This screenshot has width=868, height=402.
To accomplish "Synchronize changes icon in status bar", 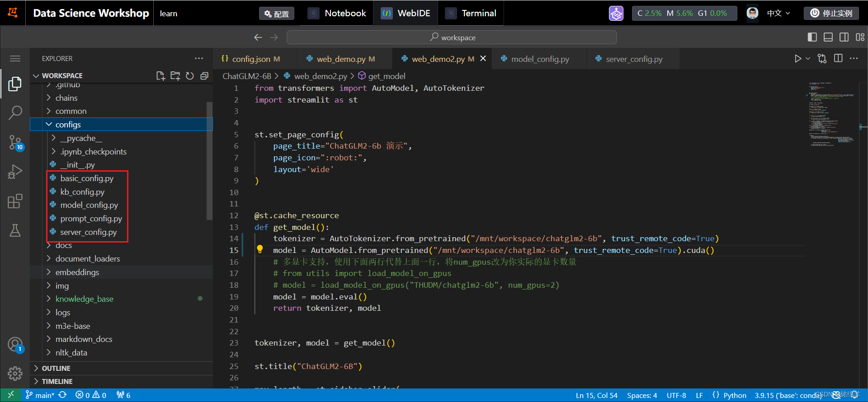I will click(x=62, y=395).
